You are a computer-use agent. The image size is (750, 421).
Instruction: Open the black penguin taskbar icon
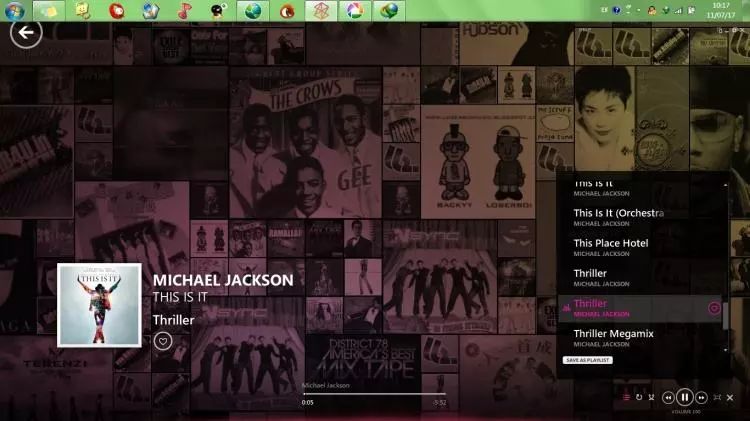[218, 11]
